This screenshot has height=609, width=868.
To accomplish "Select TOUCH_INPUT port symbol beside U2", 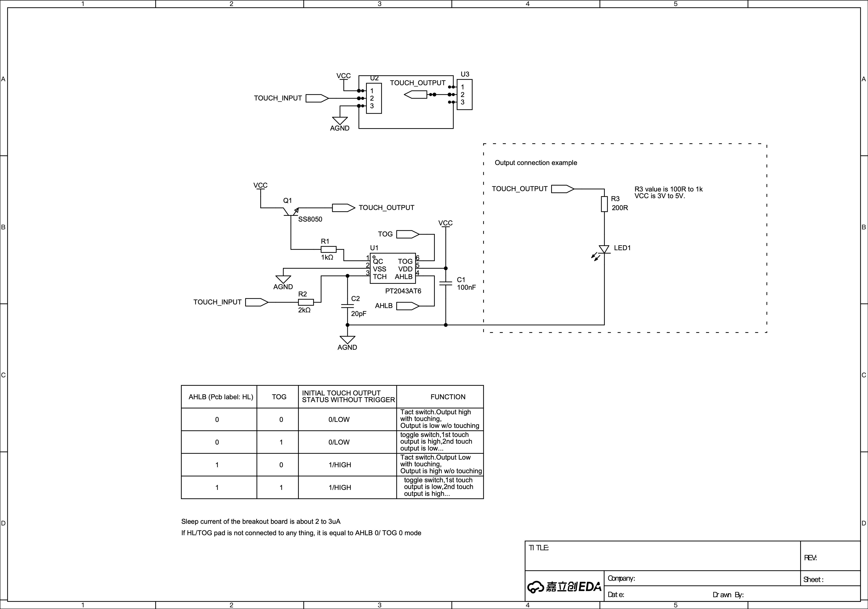I will click(317, 98).
